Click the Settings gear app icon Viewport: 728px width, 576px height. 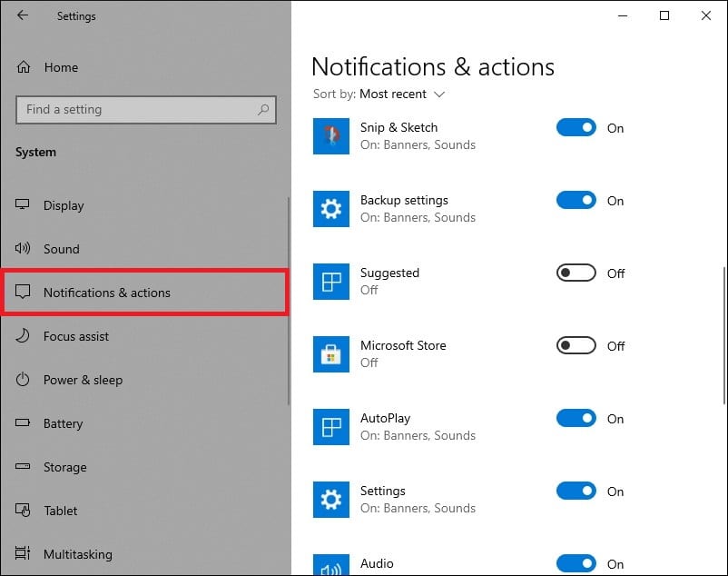(x=331, y=500)
